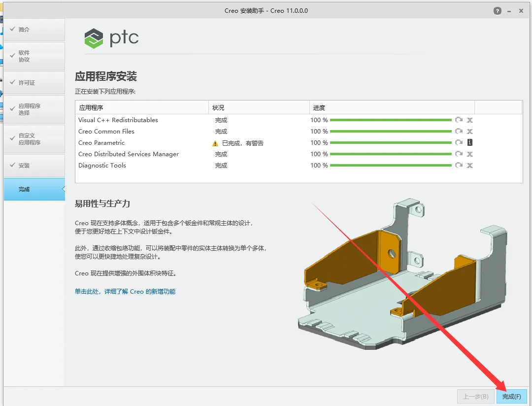Open info icon for Creo Parametric warning
Viewport: 532px width, 406px height.
pos(469,142)
